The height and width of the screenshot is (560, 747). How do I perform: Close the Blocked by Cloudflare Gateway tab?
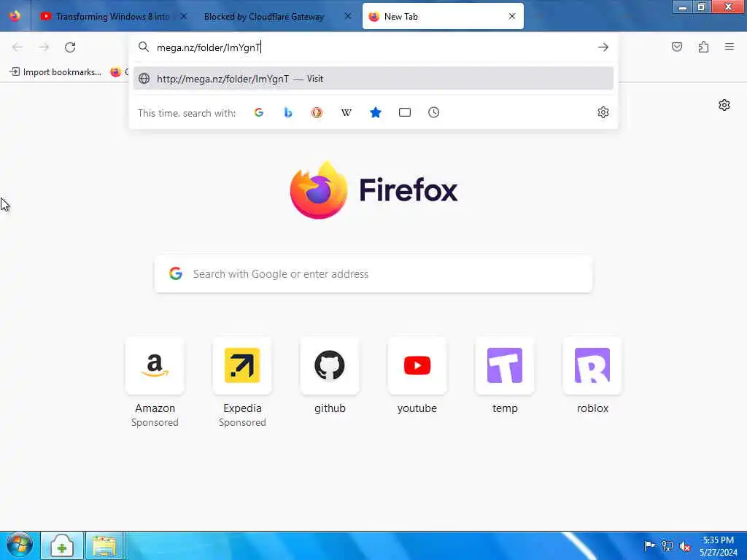pyautogui.click(x=348, y=16)
